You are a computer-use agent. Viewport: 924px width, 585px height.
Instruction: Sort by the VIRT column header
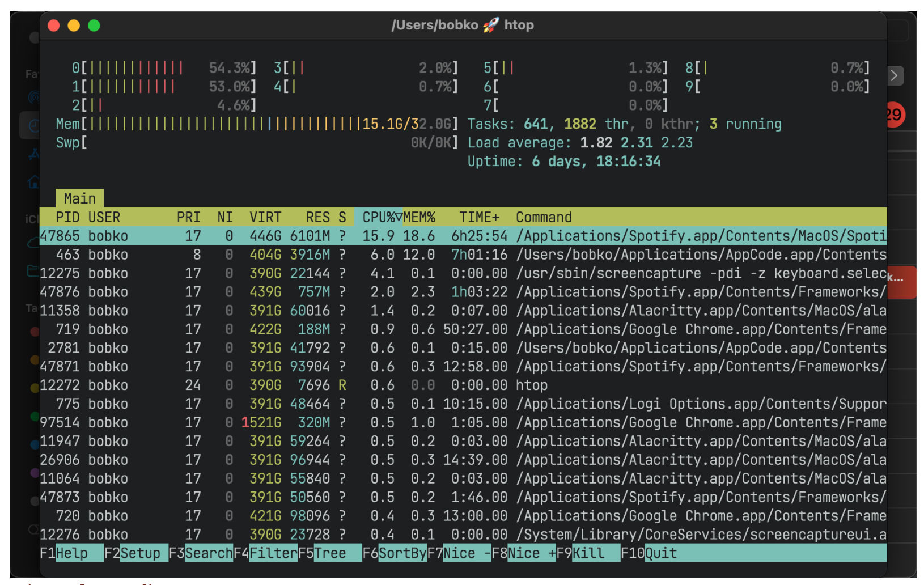[x=265, y=218]
